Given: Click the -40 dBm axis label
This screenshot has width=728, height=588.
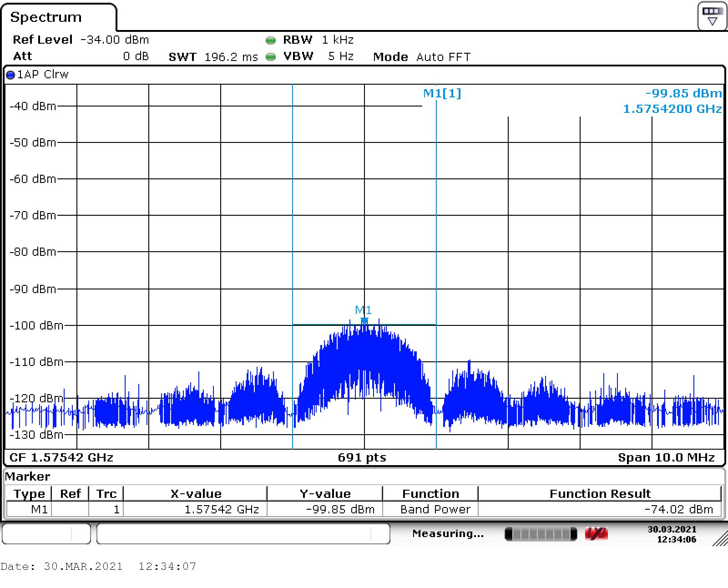Looking at the screenshot, I should click(x=33, y=106).
